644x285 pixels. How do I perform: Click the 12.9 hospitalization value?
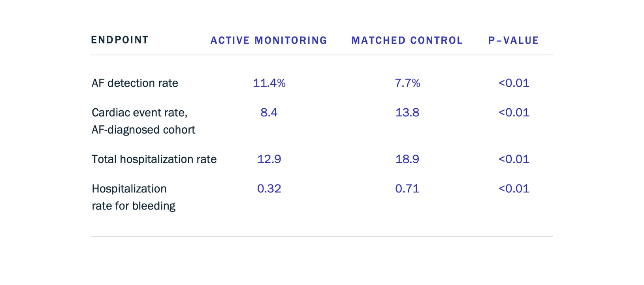(269, 159)
